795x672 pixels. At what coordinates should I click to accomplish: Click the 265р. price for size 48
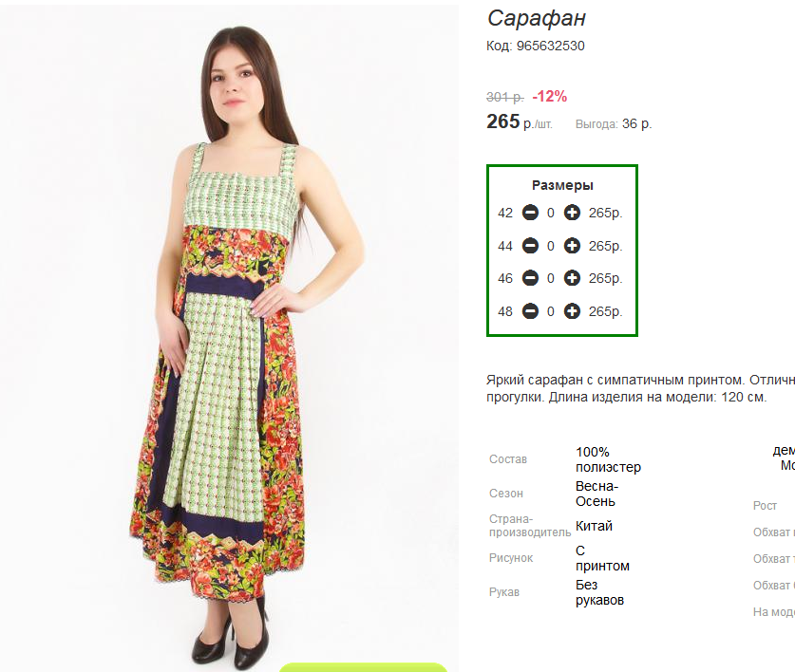pos(605,311)
